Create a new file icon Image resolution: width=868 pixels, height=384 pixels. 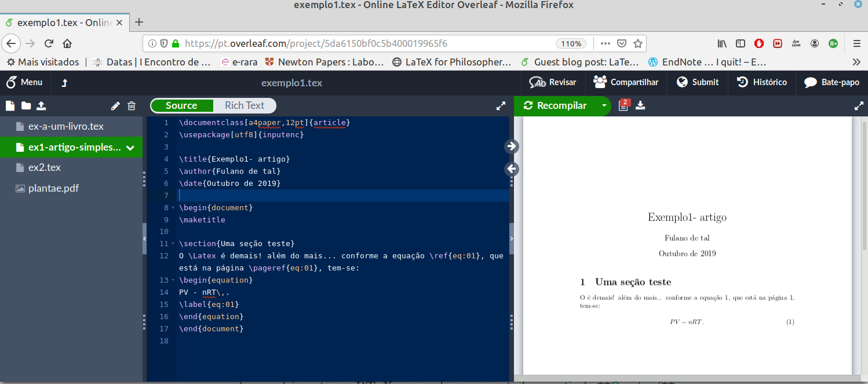tap(10, 105)
